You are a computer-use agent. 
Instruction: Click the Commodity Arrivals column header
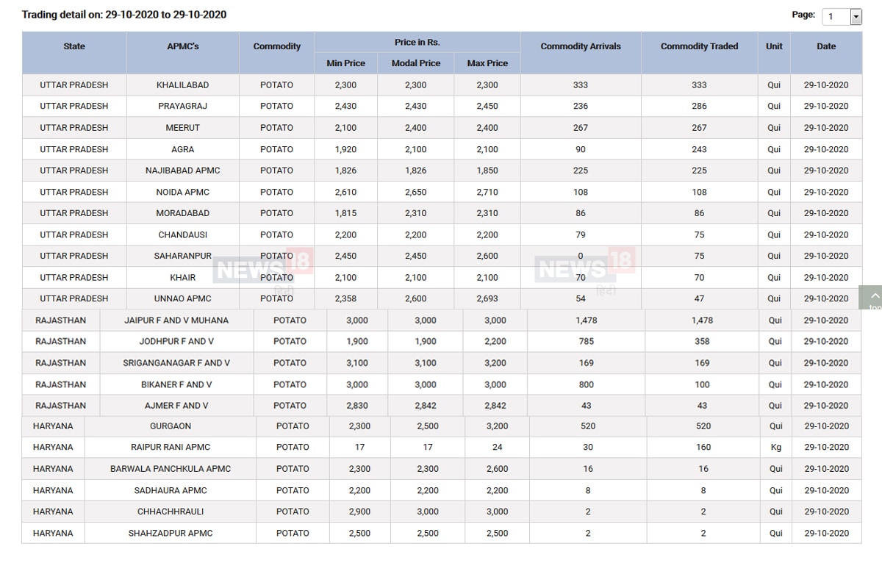(581, 53)
